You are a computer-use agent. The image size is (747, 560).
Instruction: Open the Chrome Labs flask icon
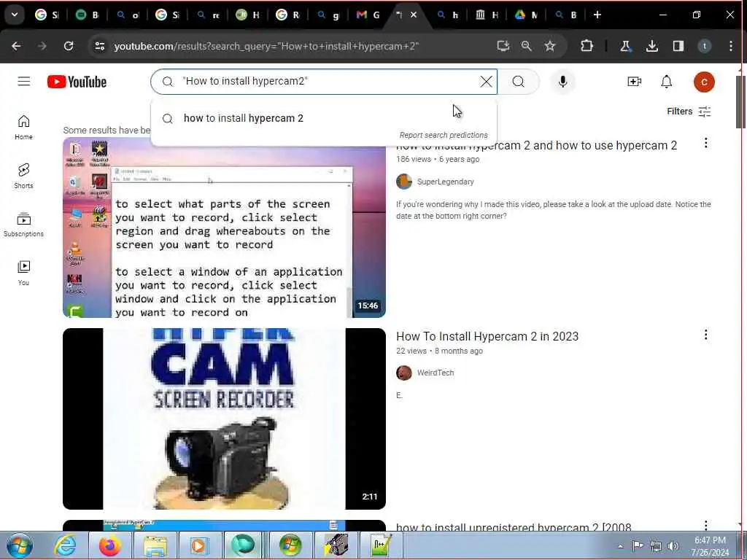625,46
